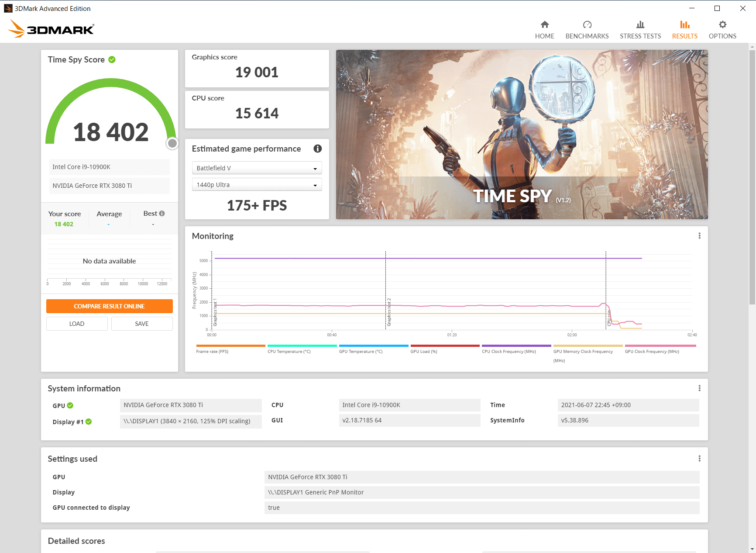Toggle the GPU Temperature legend swatch

coord(374,346)
